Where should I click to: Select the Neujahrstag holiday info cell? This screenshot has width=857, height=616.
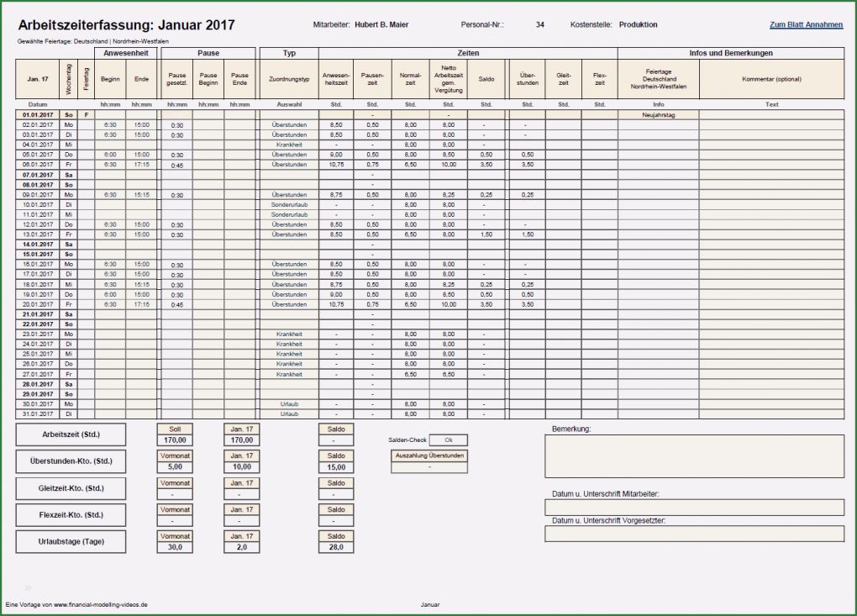658,114
